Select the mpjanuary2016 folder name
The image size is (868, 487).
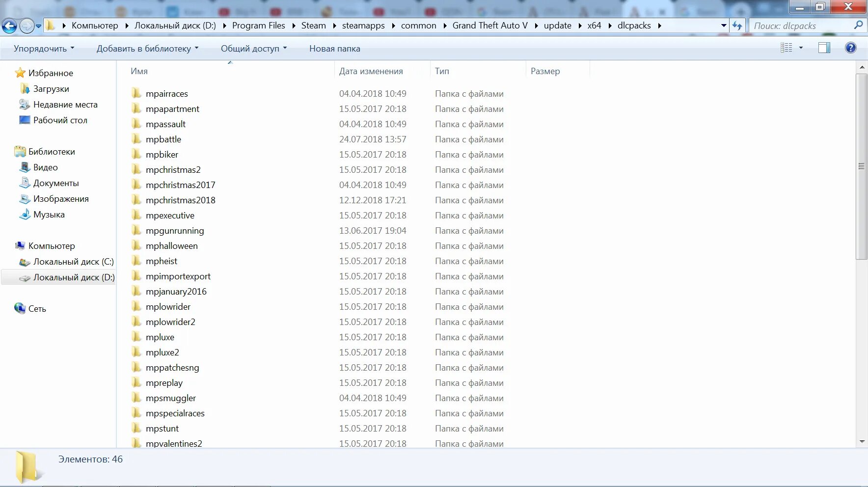176,291
